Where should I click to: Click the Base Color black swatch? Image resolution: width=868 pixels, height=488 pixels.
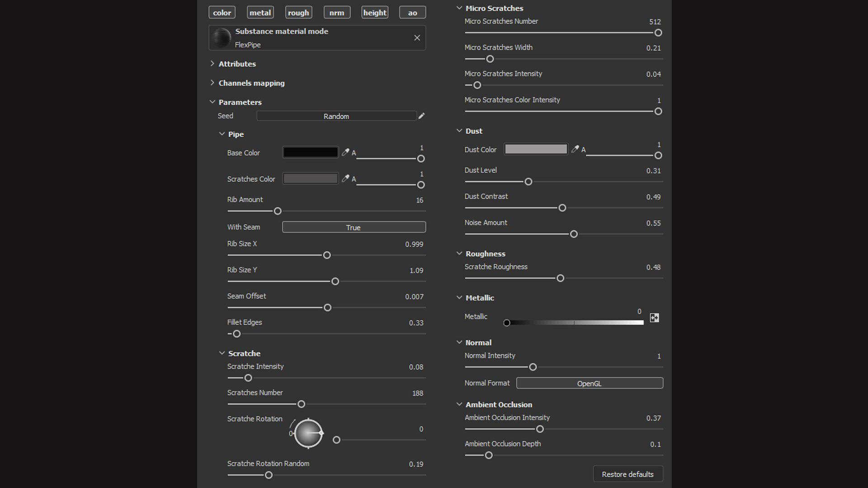tap(310, 153)
